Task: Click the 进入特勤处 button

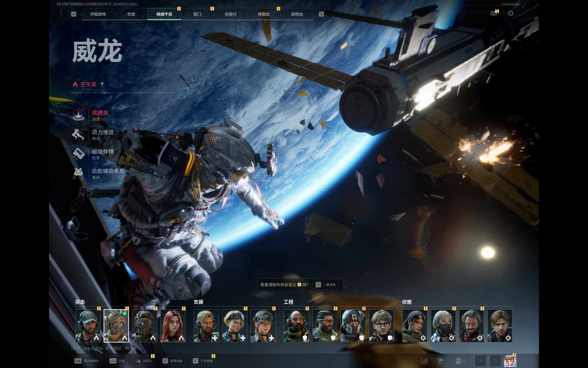Action: (87, 361)
